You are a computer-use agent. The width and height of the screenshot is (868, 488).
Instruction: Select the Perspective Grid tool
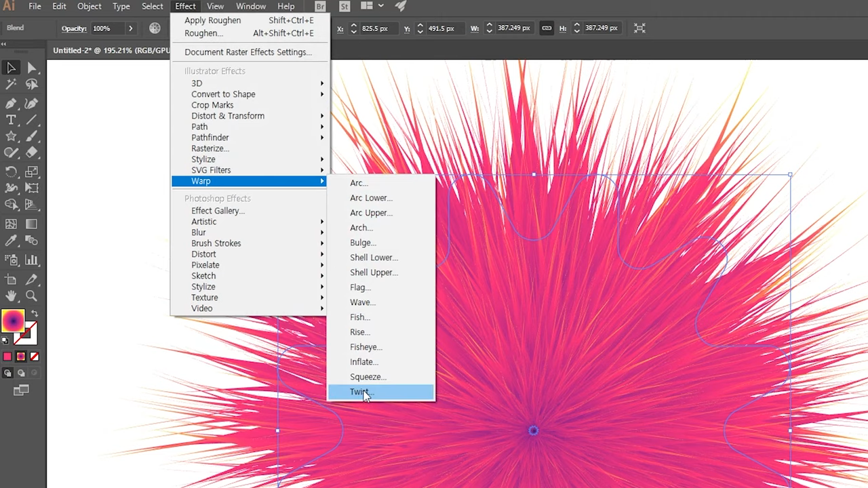click(x=32, y=205)
